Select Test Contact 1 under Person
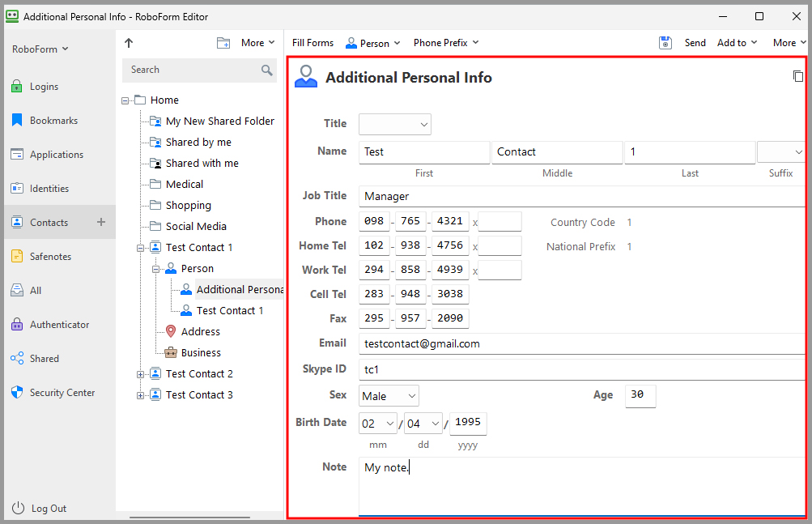 pos(222,311)
